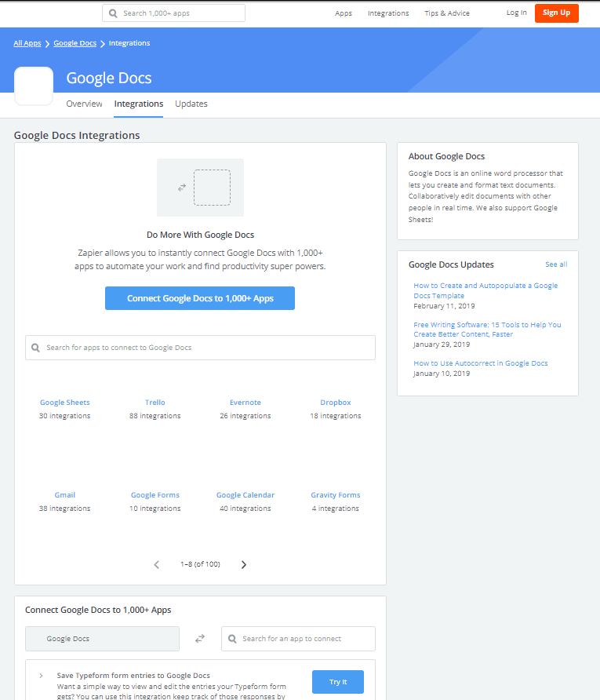Open the Google Forms integrations link
This screenshot has height=700, width=600.
tap(155, 495)
